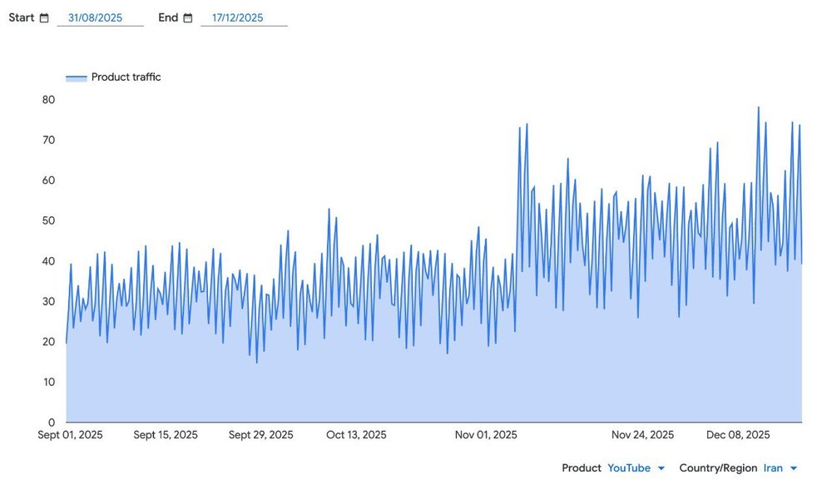832x504 pixels.
Task: Select the Dec 08, 2025 axis label
Action: pyautogui.click(x=738, y=435)
